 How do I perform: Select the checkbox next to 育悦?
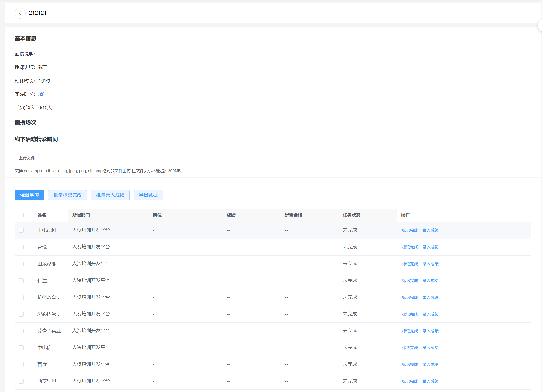click(x=21, y=247)
